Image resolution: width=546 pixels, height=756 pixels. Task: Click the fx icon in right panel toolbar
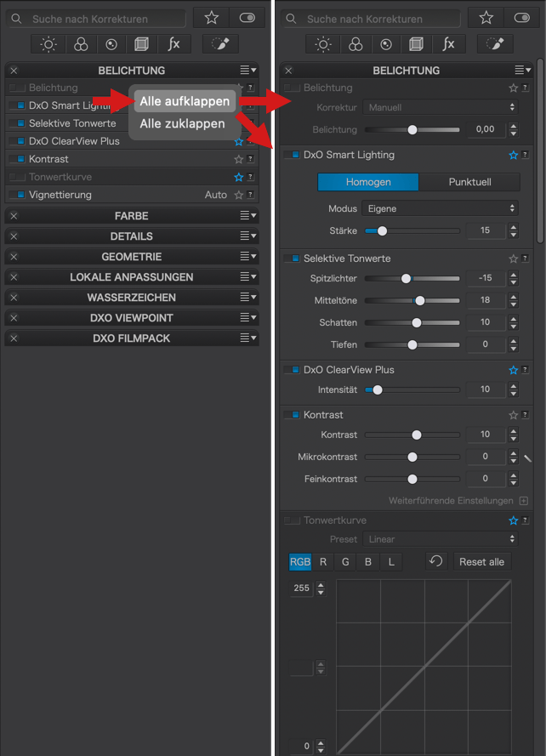(x=448, y=44)
